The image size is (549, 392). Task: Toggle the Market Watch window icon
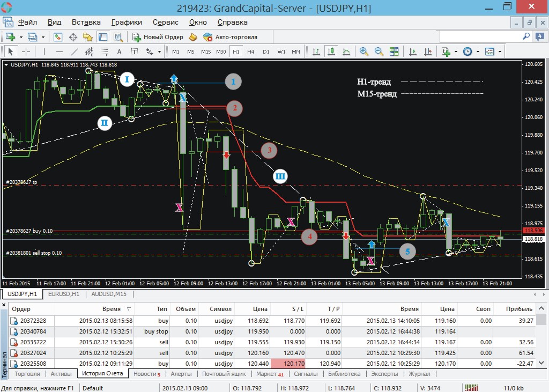pos(58,37)
